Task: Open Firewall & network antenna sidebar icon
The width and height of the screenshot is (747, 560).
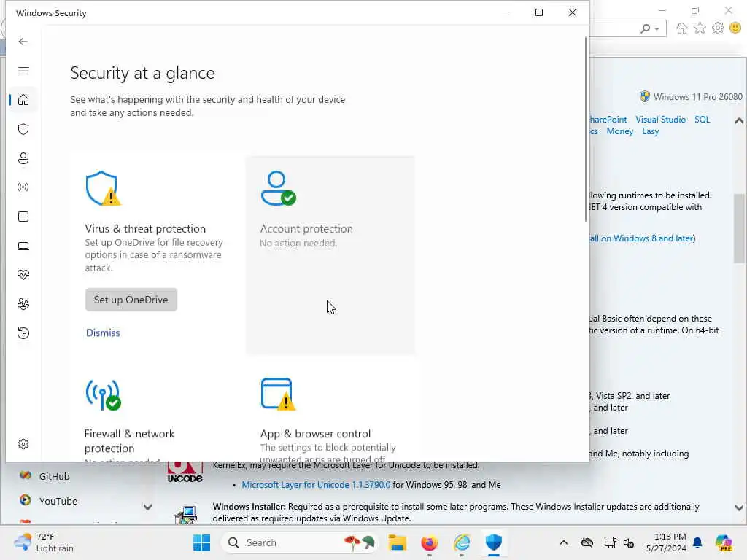Action: point(23,187)
